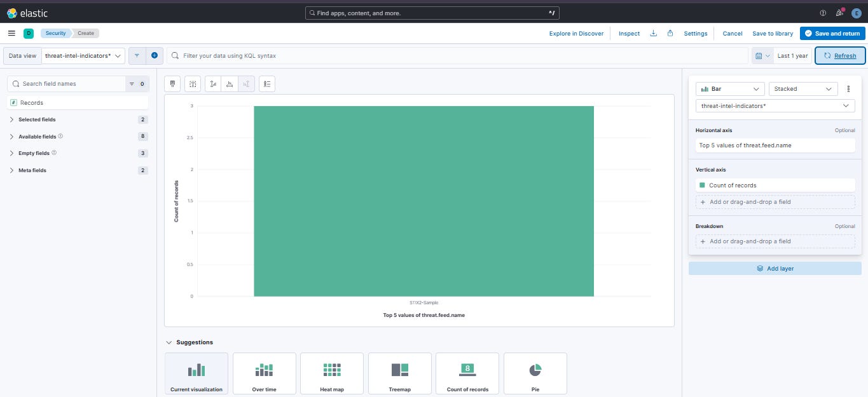
Task: Open the Inspect panel
Action: pos(629,33)
